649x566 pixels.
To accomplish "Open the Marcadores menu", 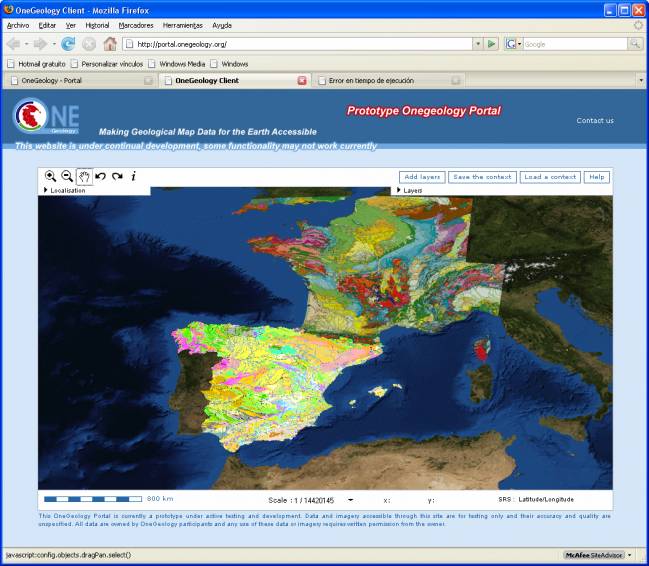I will (136, 25).
